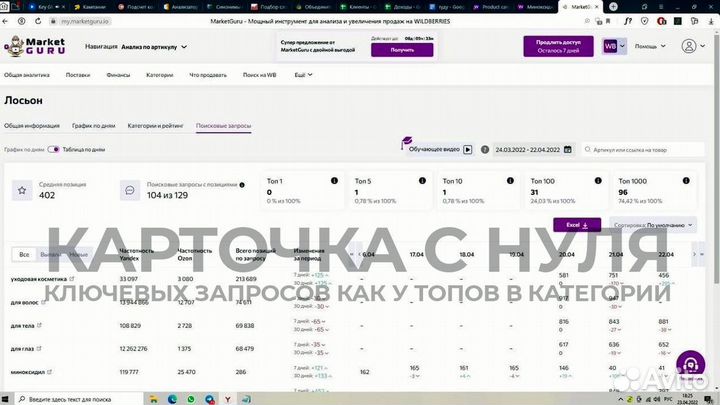Image resolution: width=720 pixels, height=405 pixels.
Task: Open external link for для глаз
Action: 39,349
